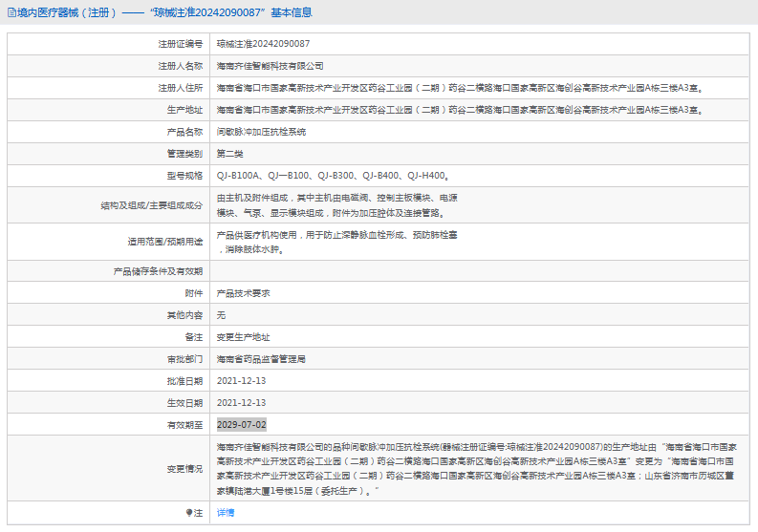
Task: Click the 生效日期 row label
Action: click(x=184, y=403)
